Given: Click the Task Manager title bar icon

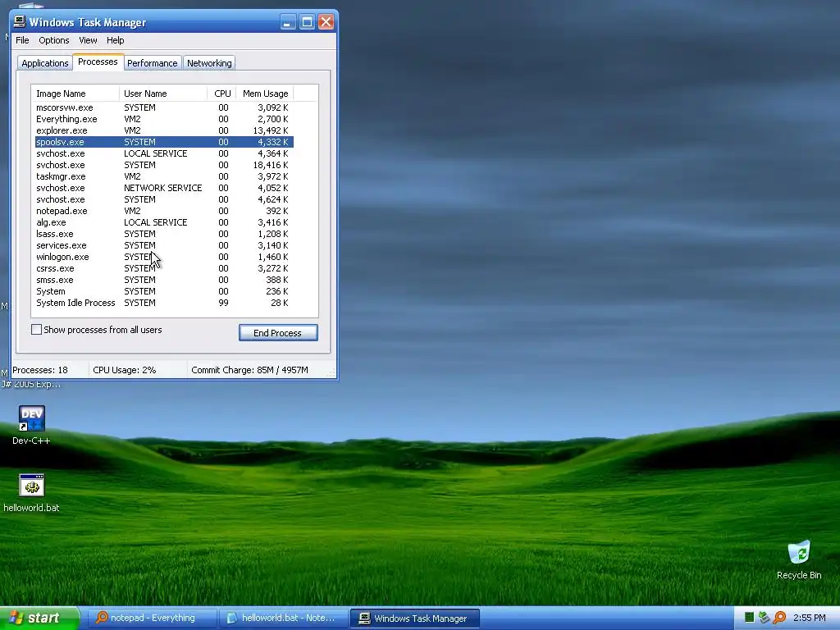Looking at the screenshot, I should point(20,22).
